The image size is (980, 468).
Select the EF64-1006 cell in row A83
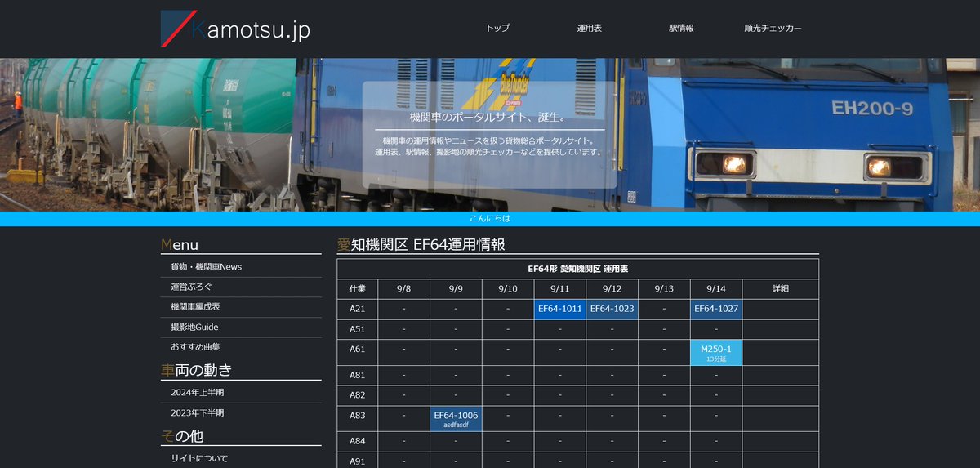(456, 419)
